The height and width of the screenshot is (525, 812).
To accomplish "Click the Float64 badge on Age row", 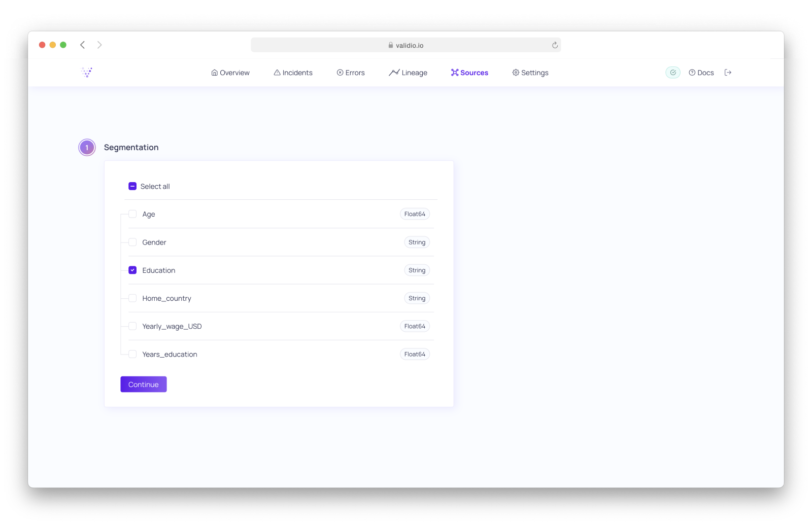I will point(415,214).
